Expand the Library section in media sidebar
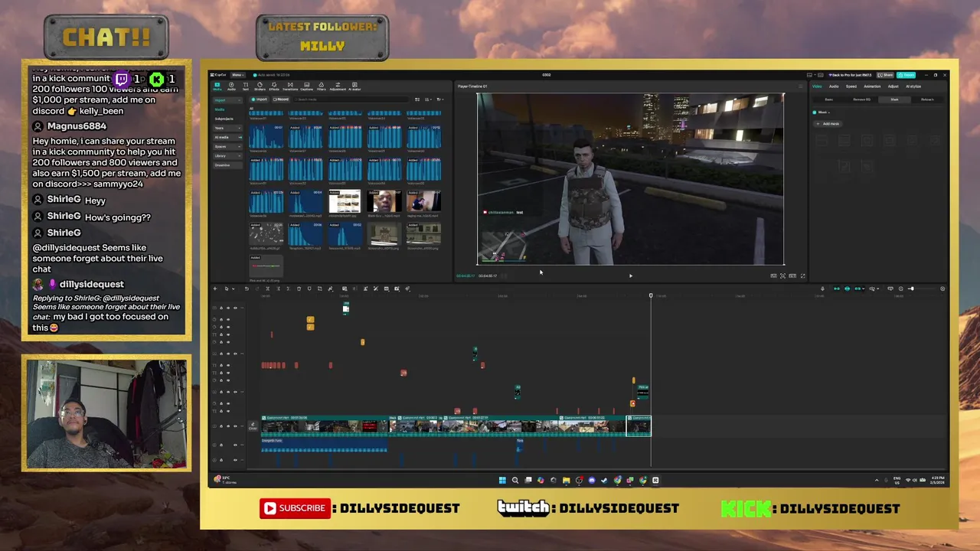 [x=227, y=156]
